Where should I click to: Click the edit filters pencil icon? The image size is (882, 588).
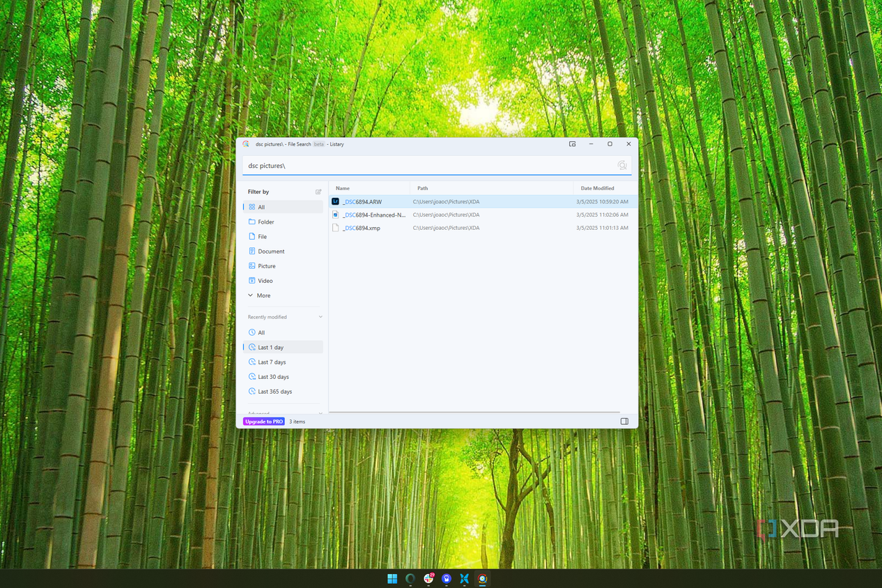[318, 192]
